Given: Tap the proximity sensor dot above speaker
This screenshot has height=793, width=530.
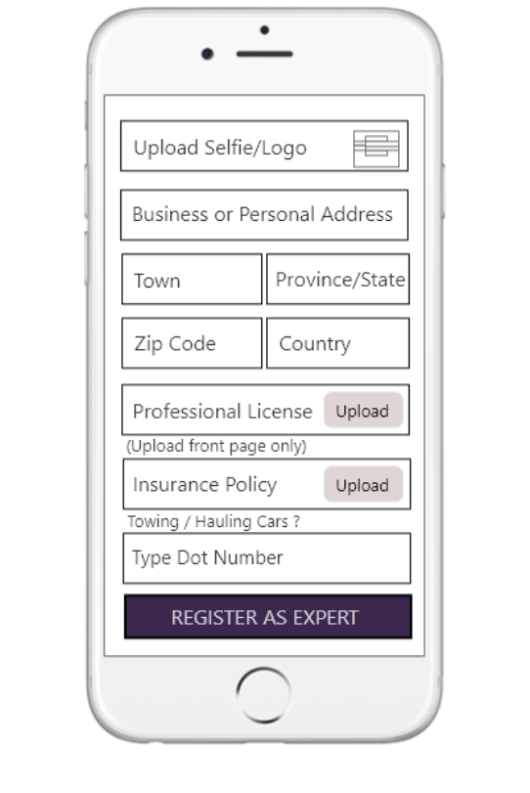Looking at the screenshot, I should click(264, 30).
